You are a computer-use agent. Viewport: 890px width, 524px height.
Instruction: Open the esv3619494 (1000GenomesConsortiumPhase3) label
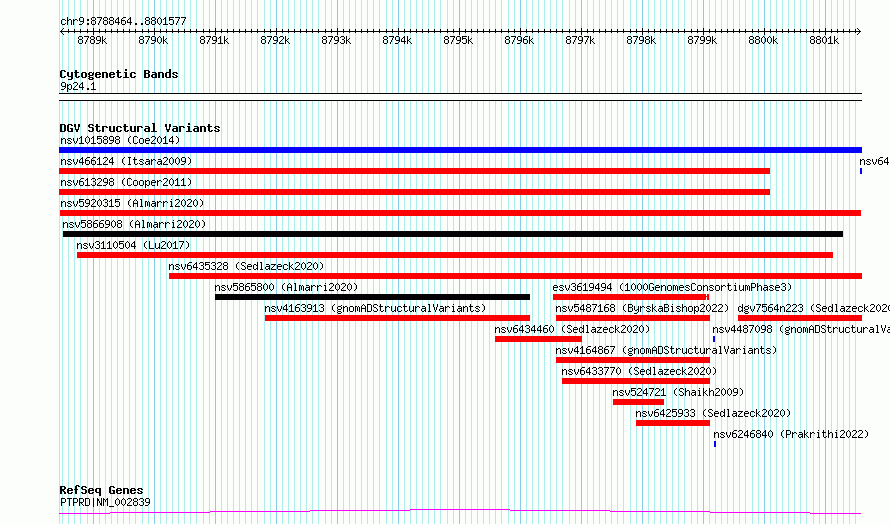click(672, 287)
